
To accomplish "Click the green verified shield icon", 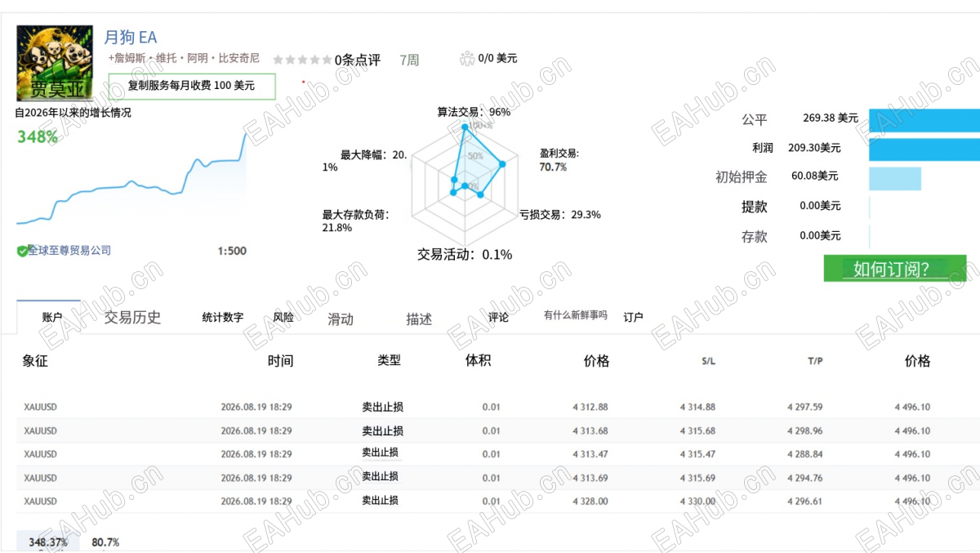I will (x=22, y=252).
